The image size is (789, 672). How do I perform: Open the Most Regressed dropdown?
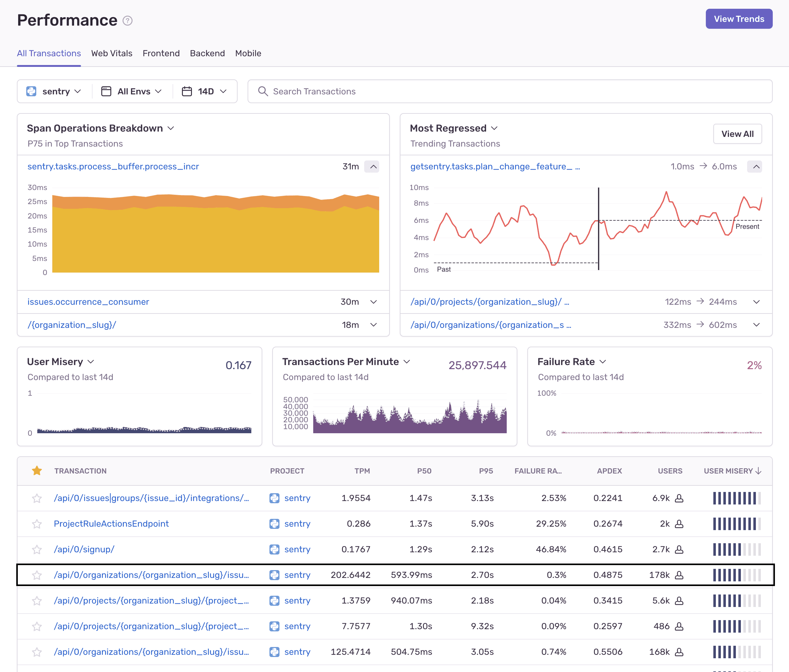(495, 128)
